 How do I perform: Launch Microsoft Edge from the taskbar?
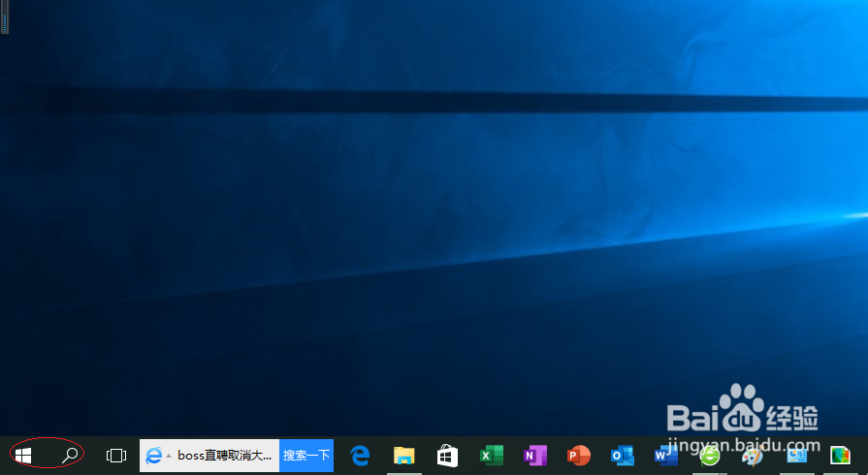point(361,456)
